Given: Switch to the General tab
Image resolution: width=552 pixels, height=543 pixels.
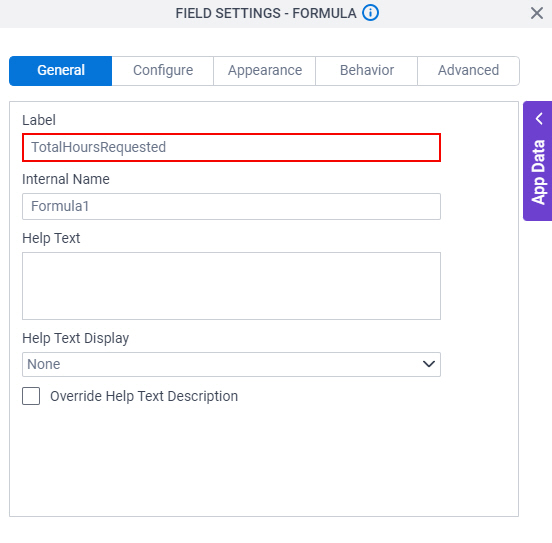Looking at the screenshot, I should (x=61, y=70).
